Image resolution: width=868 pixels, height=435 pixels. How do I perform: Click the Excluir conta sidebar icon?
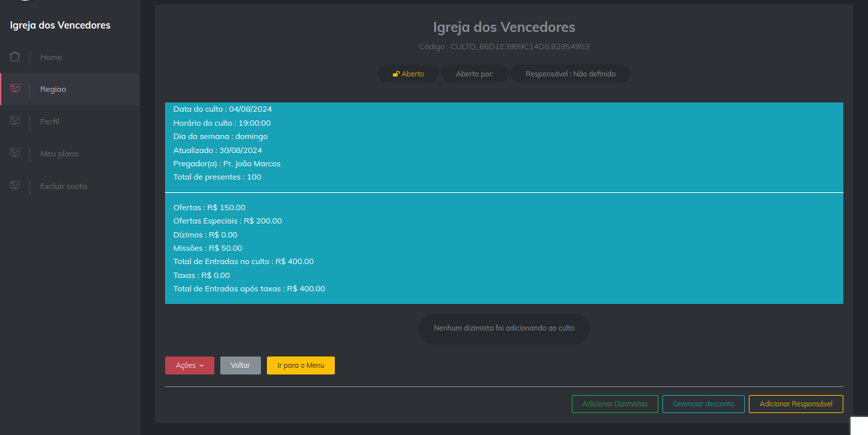pos(15,186)
